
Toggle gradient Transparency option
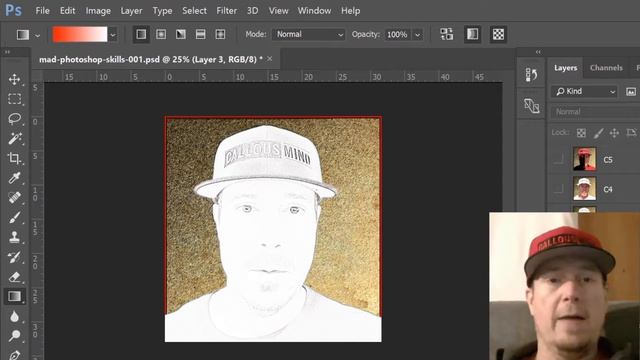pyautogui.click(x=498, y=34)
